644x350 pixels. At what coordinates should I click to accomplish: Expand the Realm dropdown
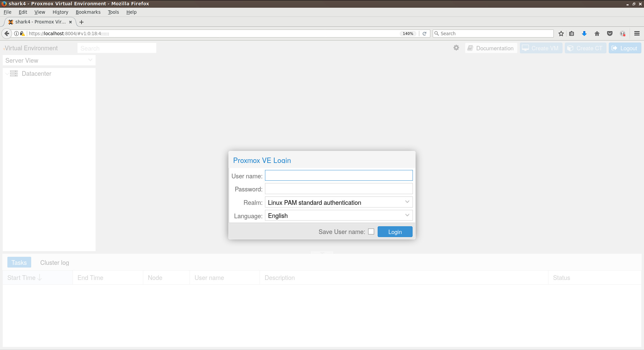[407, 202]
